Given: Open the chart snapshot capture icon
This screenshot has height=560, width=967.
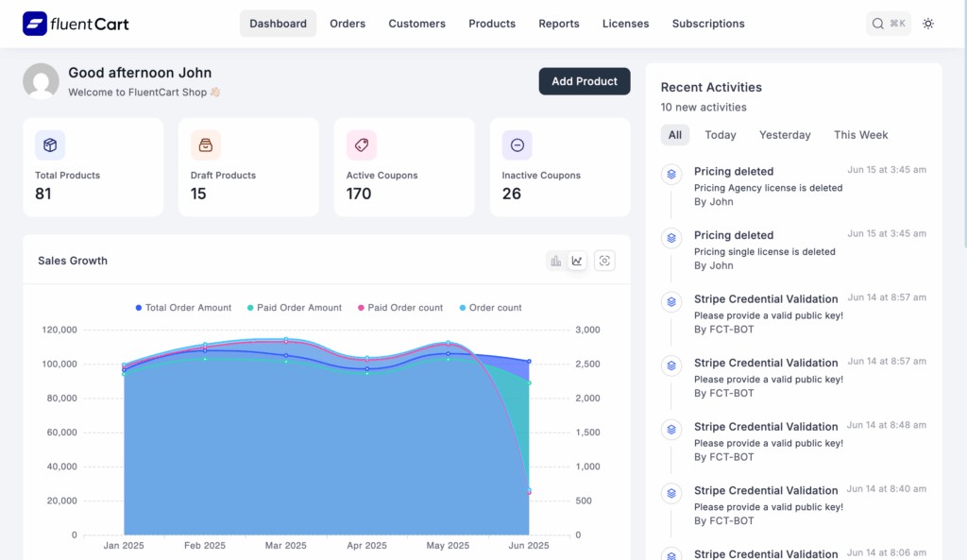Looking at the screenshot, I should point(604,260).
